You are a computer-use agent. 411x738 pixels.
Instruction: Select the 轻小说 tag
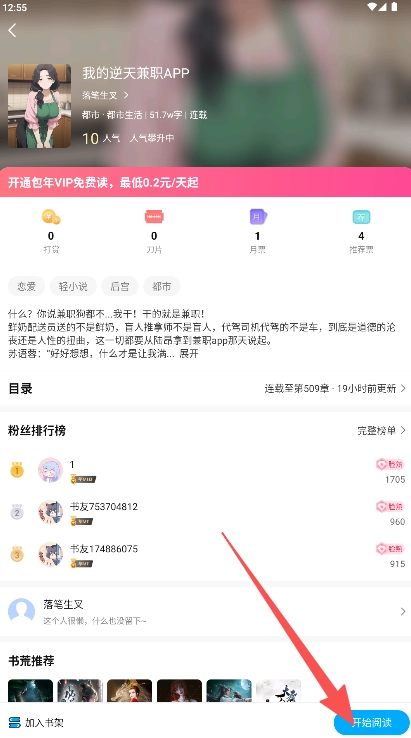pos(73,286)
